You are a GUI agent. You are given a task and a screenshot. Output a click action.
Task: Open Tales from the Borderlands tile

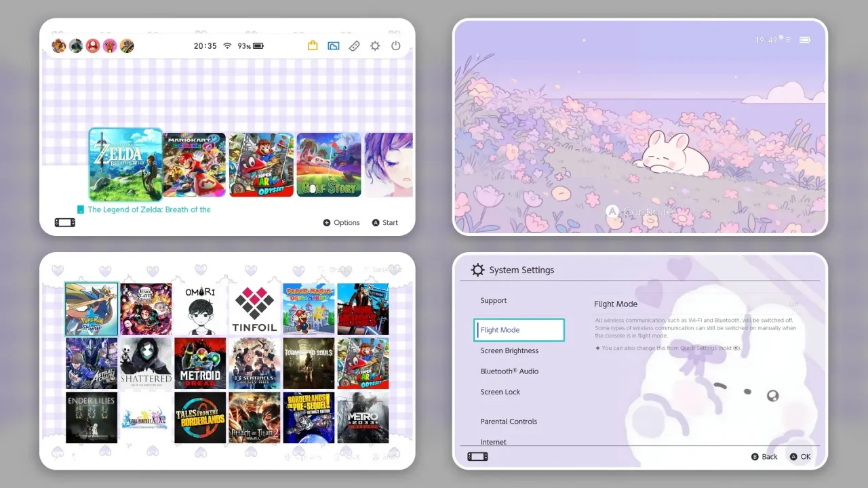pos(200,418)
